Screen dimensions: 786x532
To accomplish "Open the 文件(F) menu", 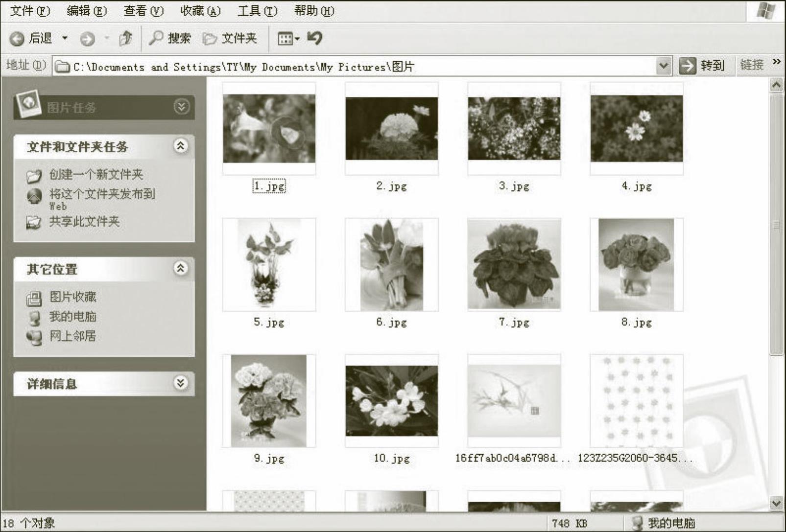I will [30, 11].
